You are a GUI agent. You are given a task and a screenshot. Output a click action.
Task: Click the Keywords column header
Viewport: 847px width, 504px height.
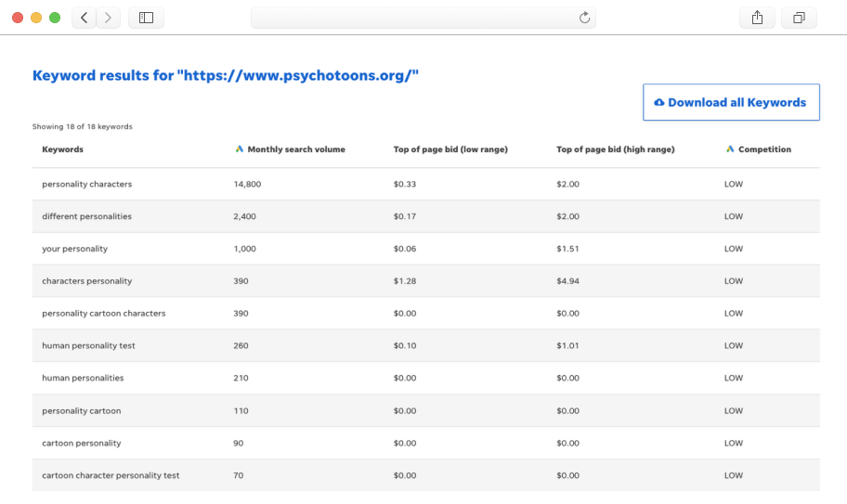(62, 149)
